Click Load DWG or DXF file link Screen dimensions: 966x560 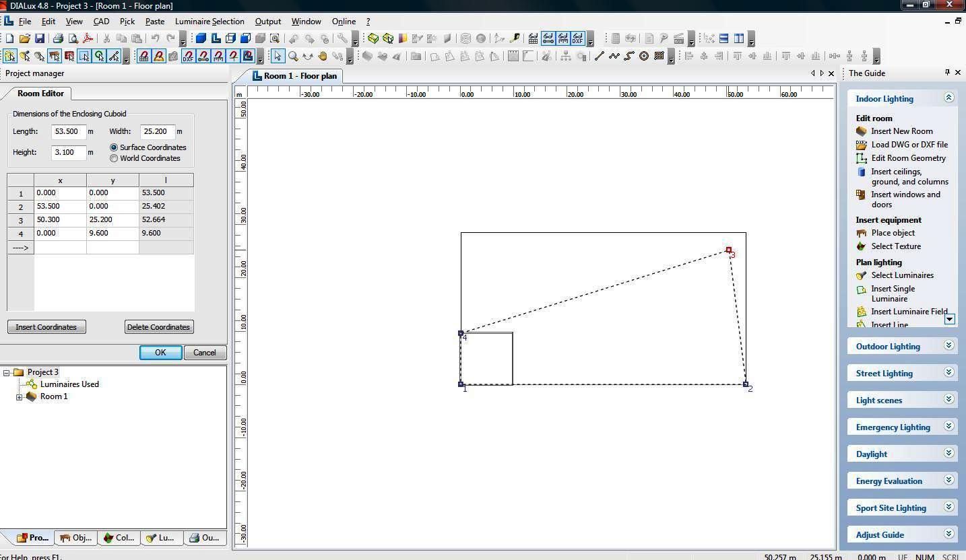(x=909, y=145)
